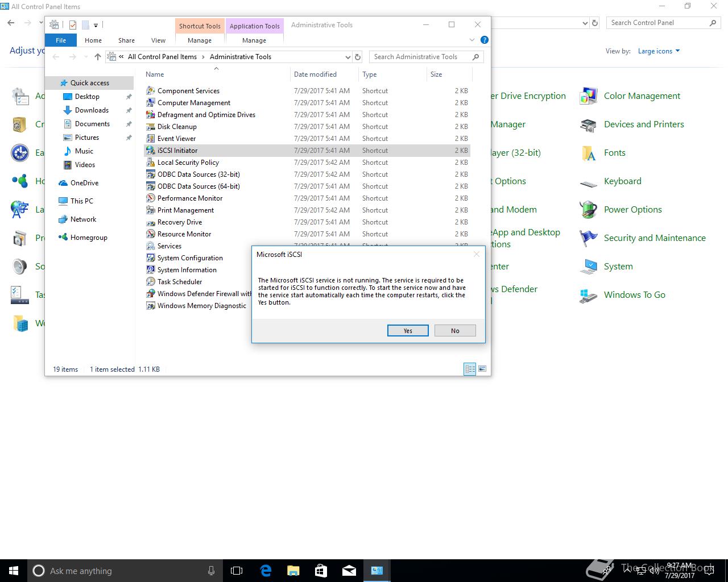
Task: Open address bar history dropdown in Explorer
Action: click(348, 57)
